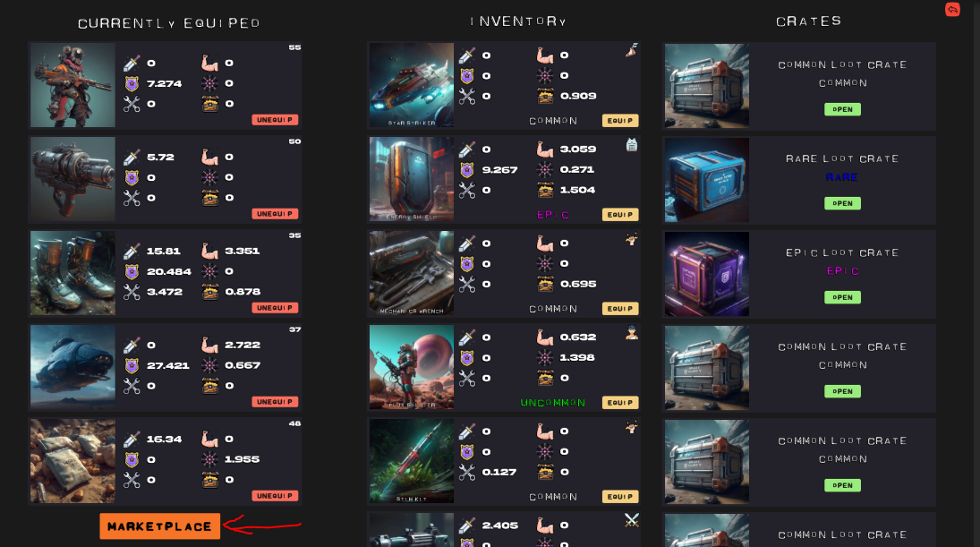Equip the Star Striker ship

click(620, 121)
